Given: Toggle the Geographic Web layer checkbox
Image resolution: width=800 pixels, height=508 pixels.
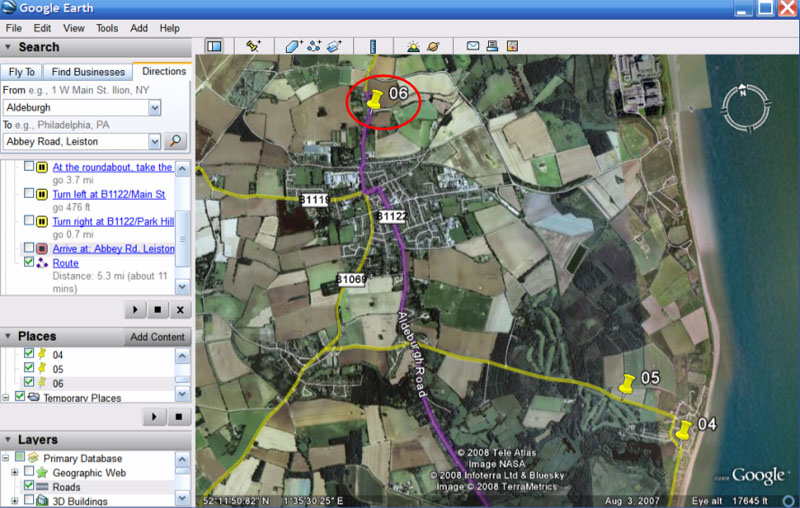Looking at the screenshot, I should tap(29, 471).
